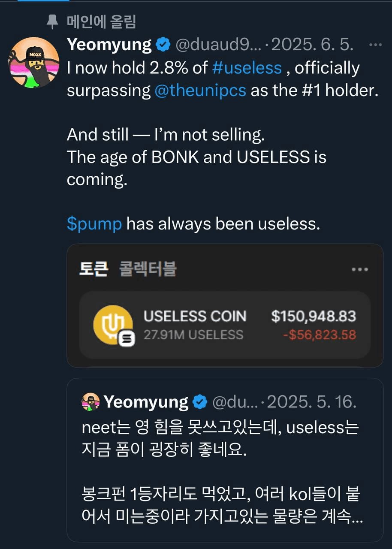Click verified badge in the quoted post
This screenshot has height=549, width=392.
[x=199, y=402]
